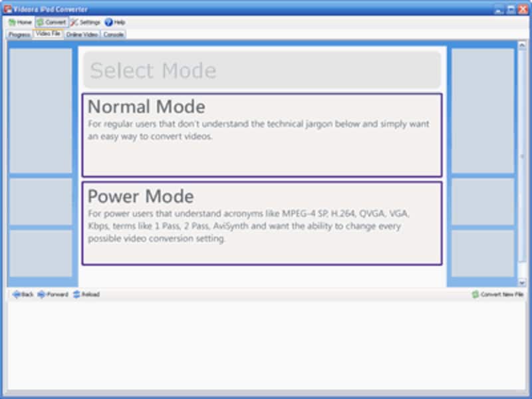Choose Normal Mode option
The image size is (532, 399).
pos(261,135)
